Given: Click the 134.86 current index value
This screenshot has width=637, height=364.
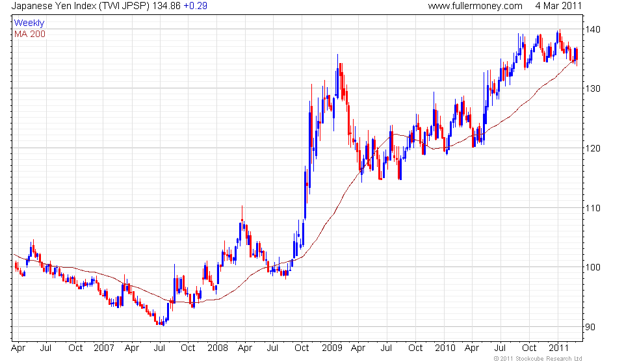Looking at the screenshot, I should [x=169, y=6].
